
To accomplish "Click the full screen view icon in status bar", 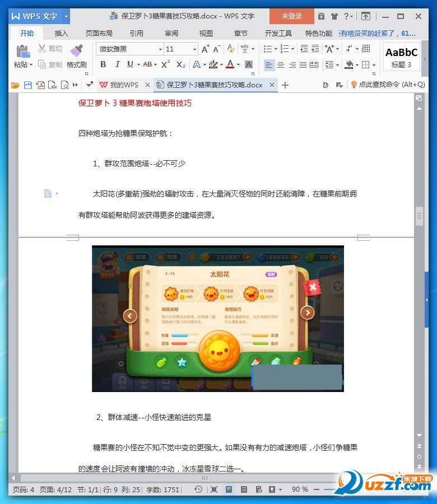I will pos(214,489).
